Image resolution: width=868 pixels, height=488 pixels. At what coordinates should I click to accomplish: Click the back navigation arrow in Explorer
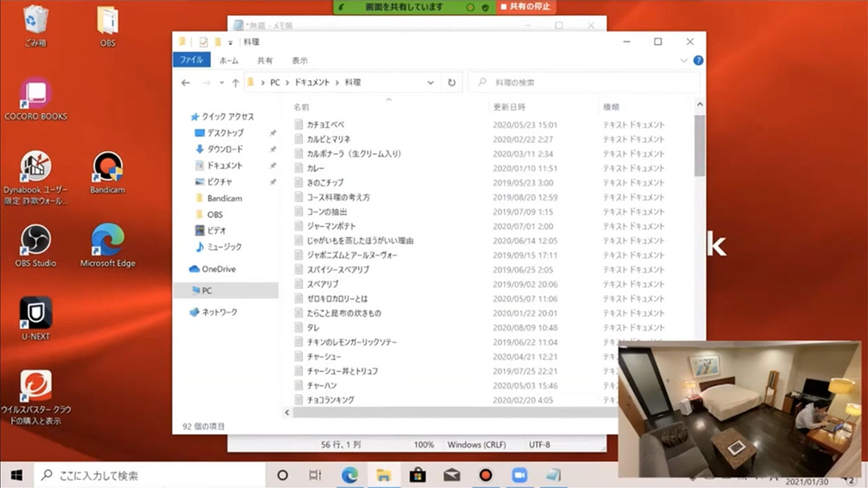[x=187, y=82]
